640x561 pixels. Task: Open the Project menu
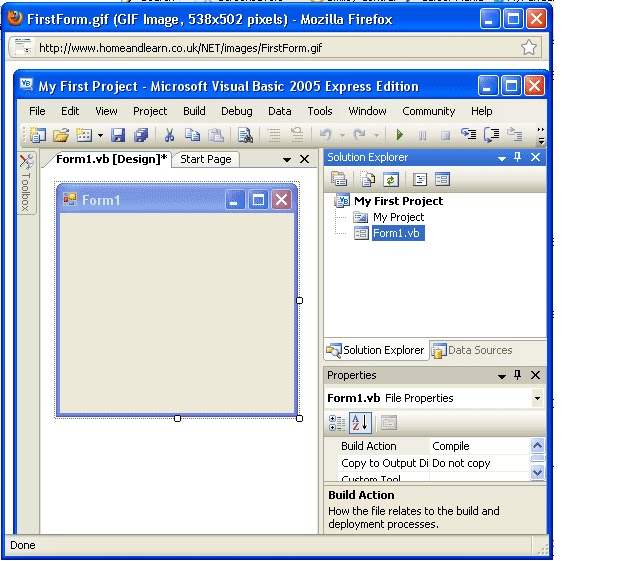150,111
